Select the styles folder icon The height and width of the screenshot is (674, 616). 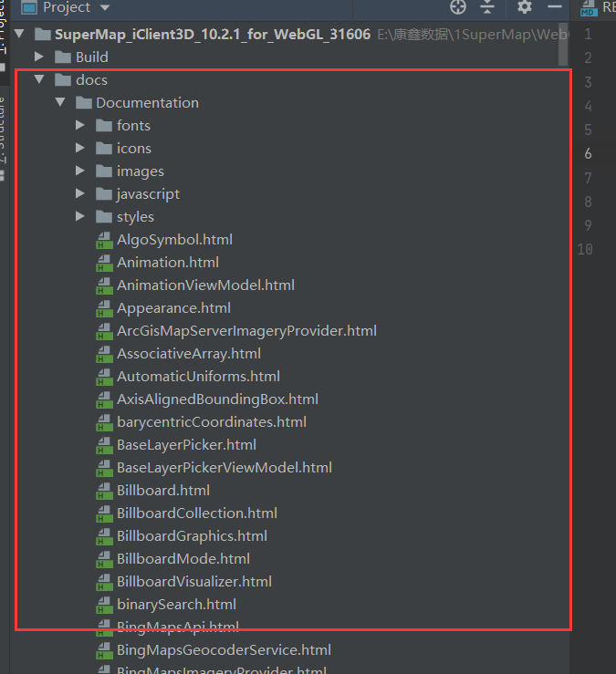(x=104, y=216)
